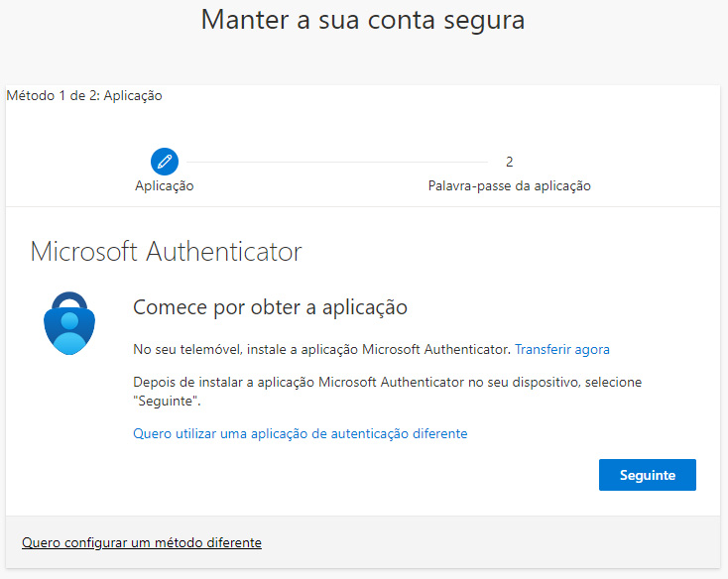Click Quero configurar um método diferente
Image resolution: width=728 pixels, height=579 pixels.
coord(142,542)
